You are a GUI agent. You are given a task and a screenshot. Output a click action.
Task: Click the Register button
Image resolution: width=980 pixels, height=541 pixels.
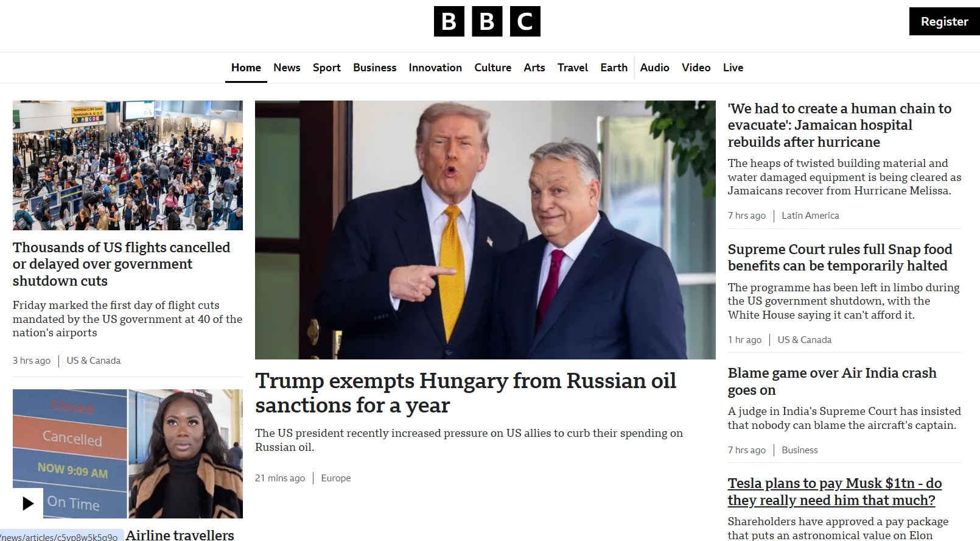tap(944, 21)
